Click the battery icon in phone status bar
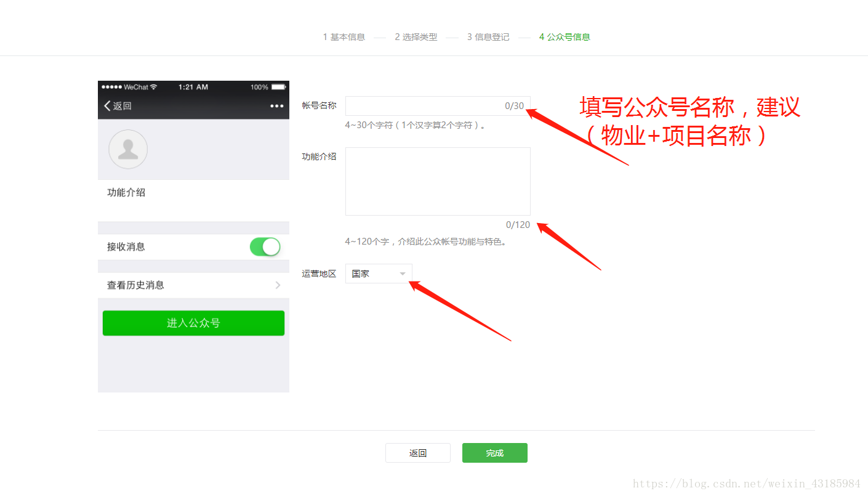Screen dimensions: 868x496 [278, 87]
